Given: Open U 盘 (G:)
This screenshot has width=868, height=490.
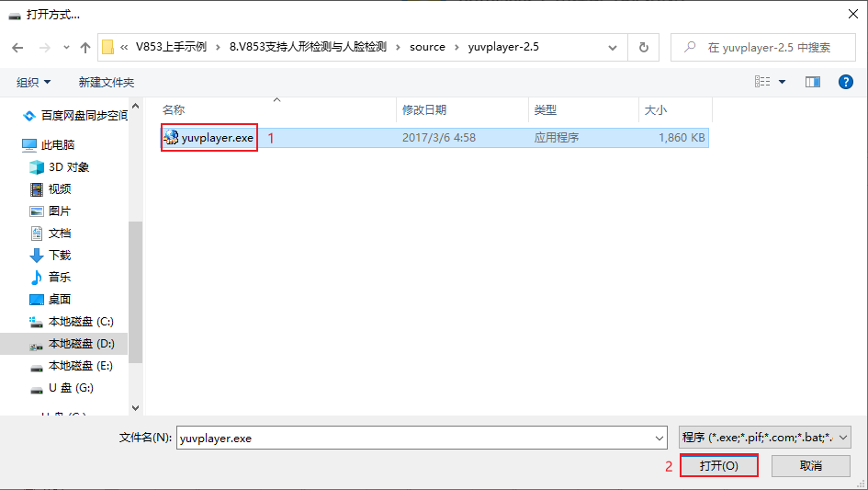Looking at the screenshot, I should (x=71, y=388).
